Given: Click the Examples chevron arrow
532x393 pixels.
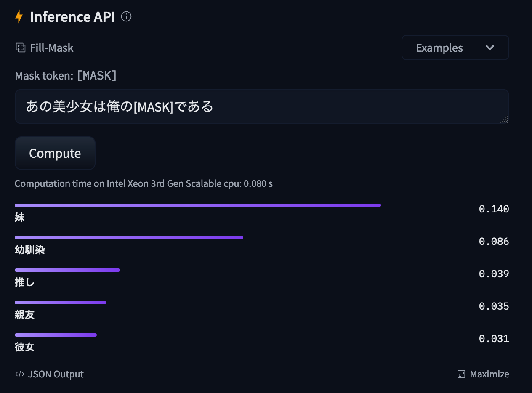Looking at the screenshot, I should [x=489, y=48].
